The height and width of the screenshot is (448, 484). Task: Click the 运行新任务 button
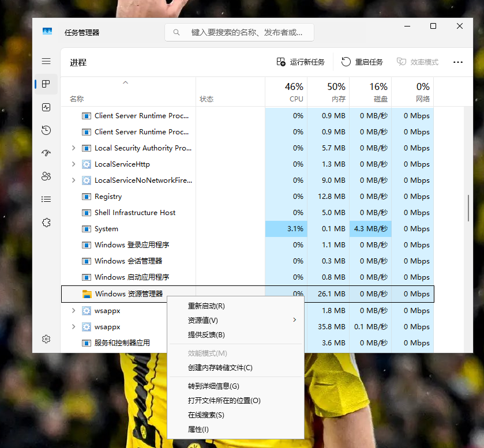[x=301, y=62]
